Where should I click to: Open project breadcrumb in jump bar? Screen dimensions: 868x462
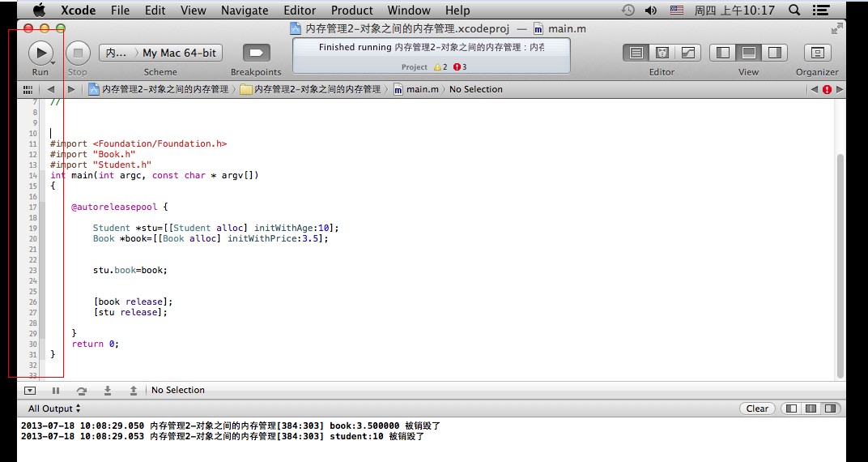[x=159, y=89]
